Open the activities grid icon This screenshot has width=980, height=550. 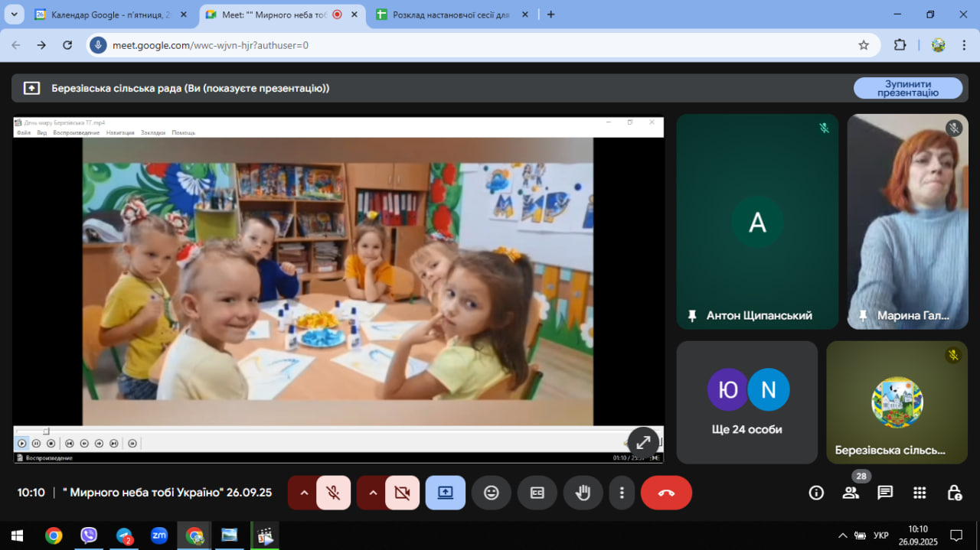(x=920, y=493)
